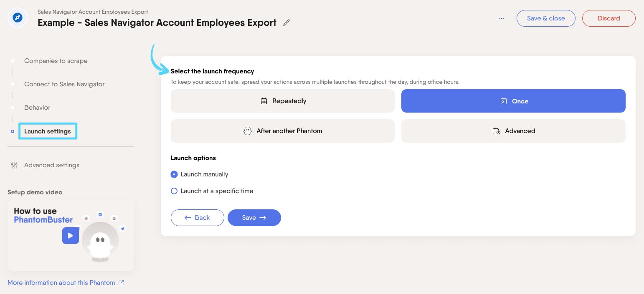Open the three-dots more options menu
Image resolution: width=644 pixels, height=294 pixels.
coord(502,18)
